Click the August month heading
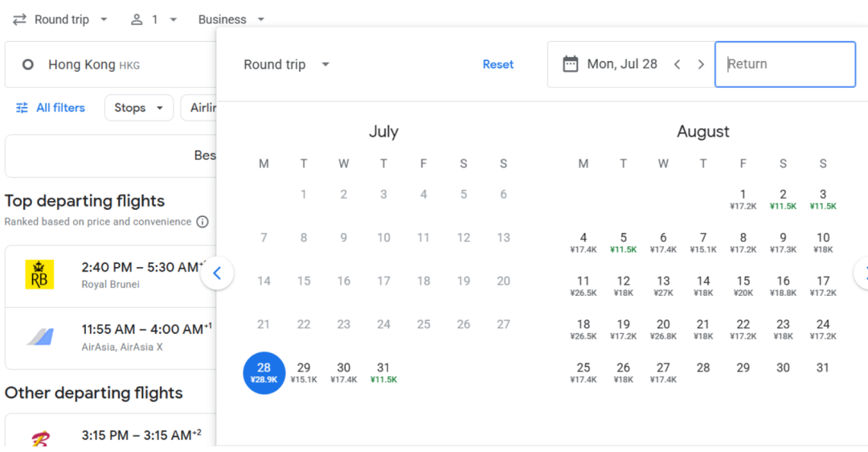Screen dimensions: 868x452 pyautogui.click(x=703, y=131)
